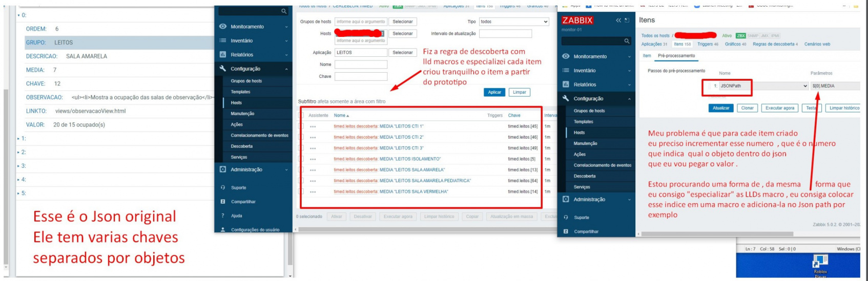Click the kiosk-mode icon next to the ZABBIX logo

(627, 20)
